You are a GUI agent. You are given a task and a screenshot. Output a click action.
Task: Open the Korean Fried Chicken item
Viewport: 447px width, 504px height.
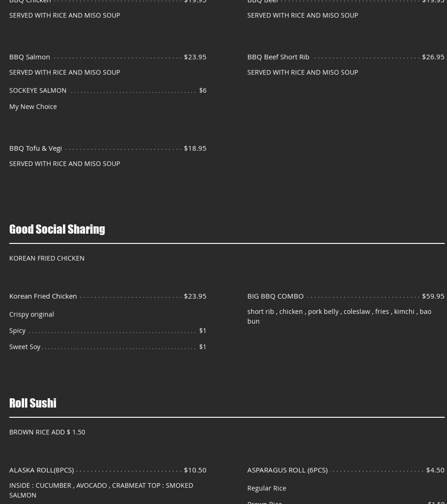point(43,296)
